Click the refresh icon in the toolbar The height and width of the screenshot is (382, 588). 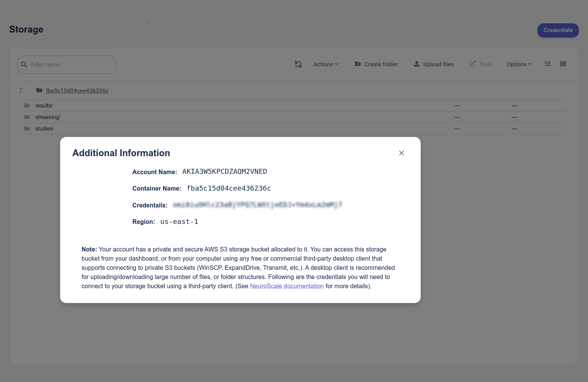pos(298,64)
